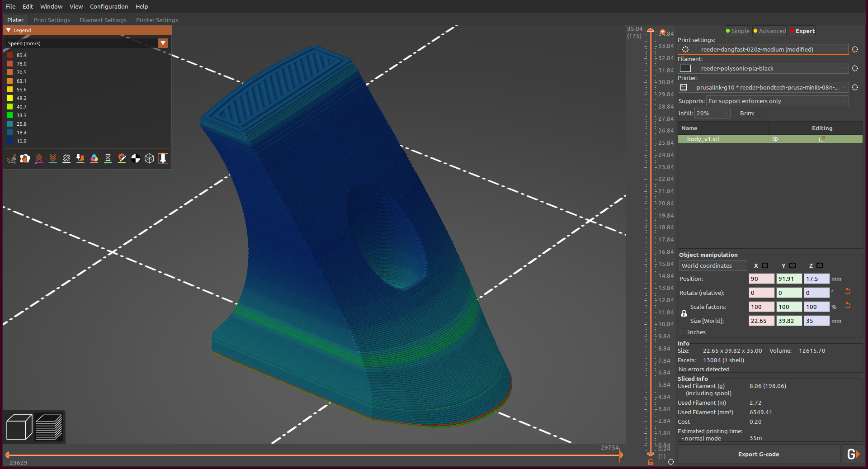Switch to the Filament Settings tab
Screen dimensions: 868x469
click(x=103, y=20)
